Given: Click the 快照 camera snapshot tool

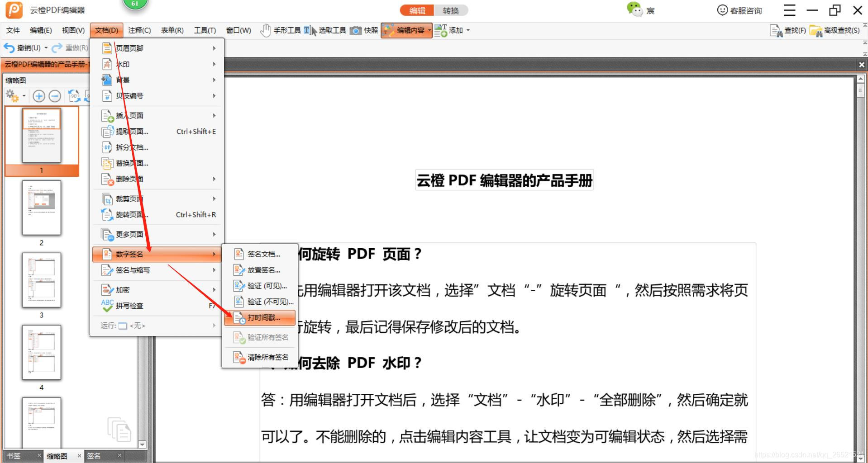Looking at the screenshot, I should pyautogui.click(x=364, y=30).
